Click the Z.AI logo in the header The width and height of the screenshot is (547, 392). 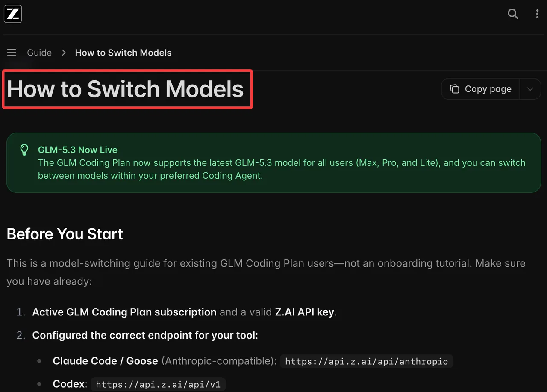[13, 14]
